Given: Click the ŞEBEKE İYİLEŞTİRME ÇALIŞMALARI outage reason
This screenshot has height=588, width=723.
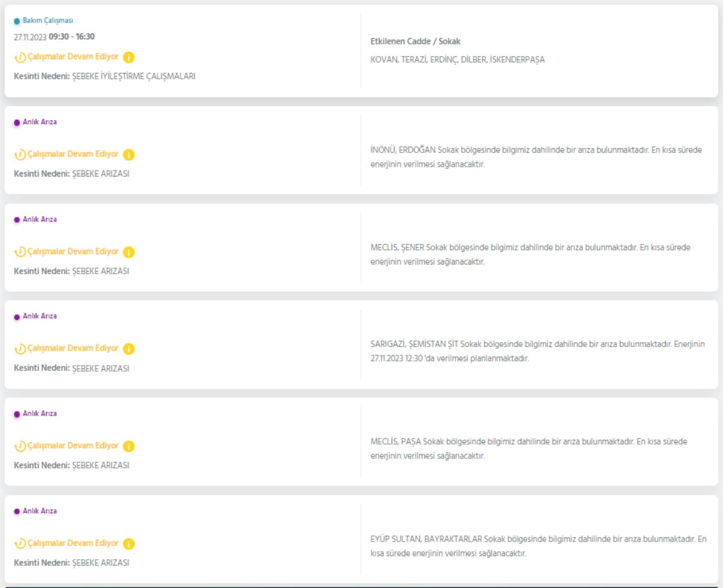Looking at the screenshot, I should [x=134, y=77].
